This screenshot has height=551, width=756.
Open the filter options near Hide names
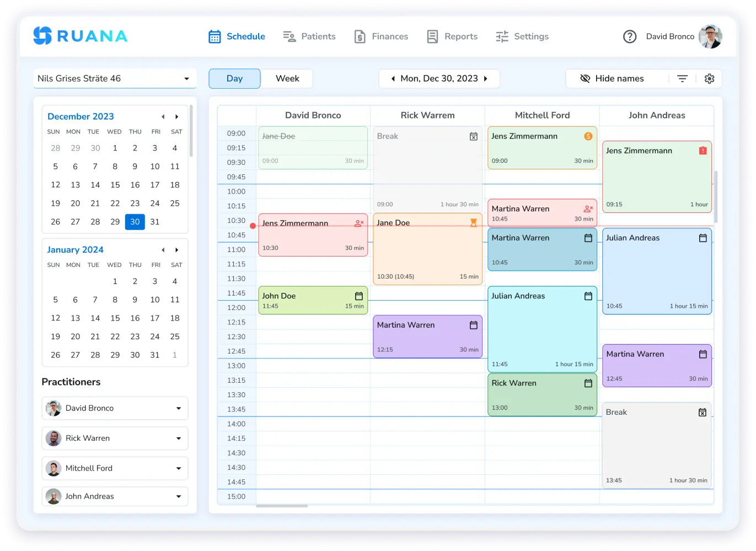(682, 78)
